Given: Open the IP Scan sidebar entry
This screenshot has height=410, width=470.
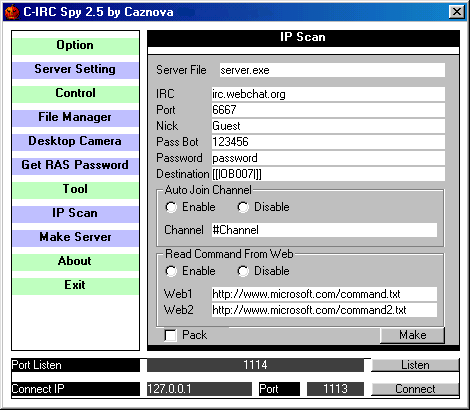Looking at the screenshot, I should point(75,214).
